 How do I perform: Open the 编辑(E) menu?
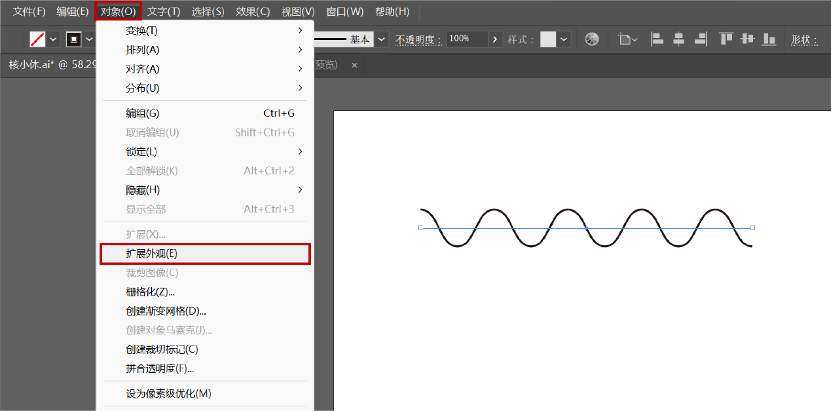click(73, 11)
